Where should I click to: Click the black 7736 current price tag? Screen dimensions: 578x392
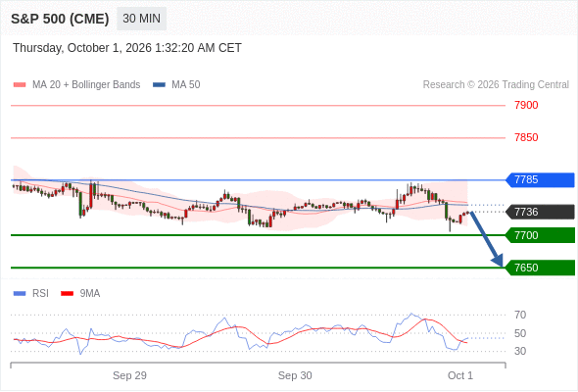pos(540,212)
